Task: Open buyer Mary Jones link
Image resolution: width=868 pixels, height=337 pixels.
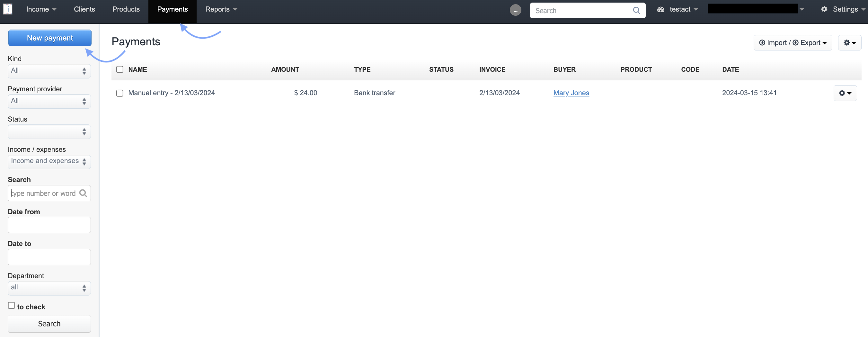Action: click(571, 93)
